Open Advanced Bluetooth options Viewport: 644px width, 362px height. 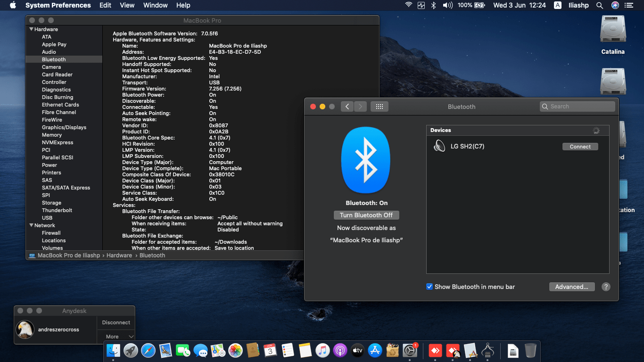point(571,287)
